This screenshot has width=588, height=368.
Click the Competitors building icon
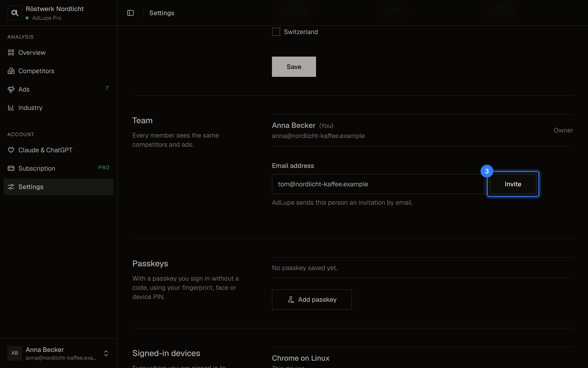[11, 71]
